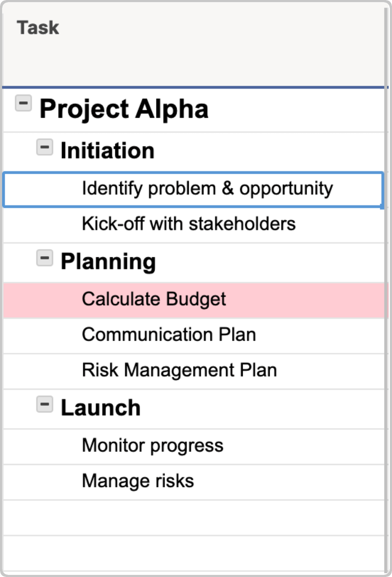Select the Manage risks task
This screenshot has width=392, height=577.
[x=138, y=481]
